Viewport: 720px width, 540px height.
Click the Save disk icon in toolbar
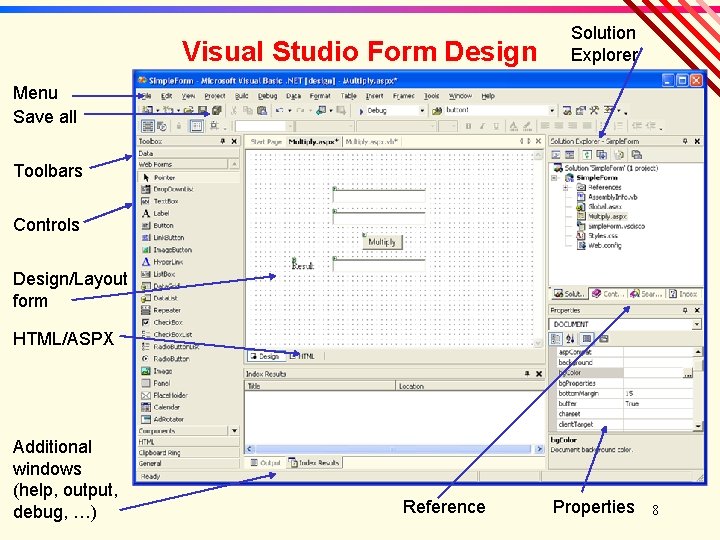pyautogui.click(x=202, y=110)
